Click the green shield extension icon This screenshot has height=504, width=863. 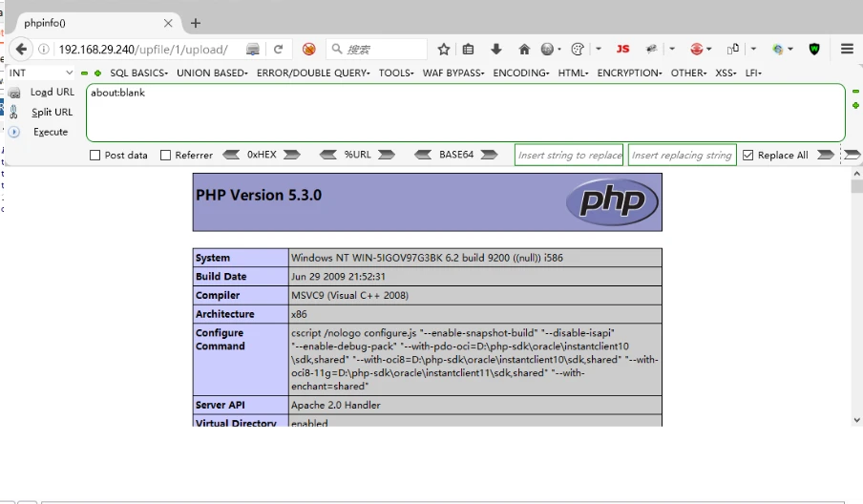pyautogui.click(x=814, y=49)
